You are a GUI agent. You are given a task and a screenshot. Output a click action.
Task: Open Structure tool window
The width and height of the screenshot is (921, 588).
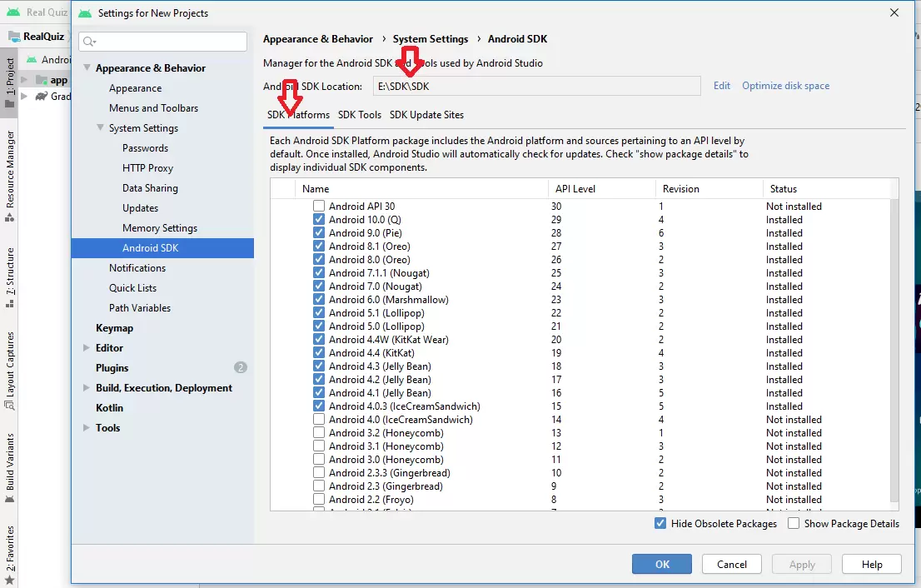tap(10, 277)
